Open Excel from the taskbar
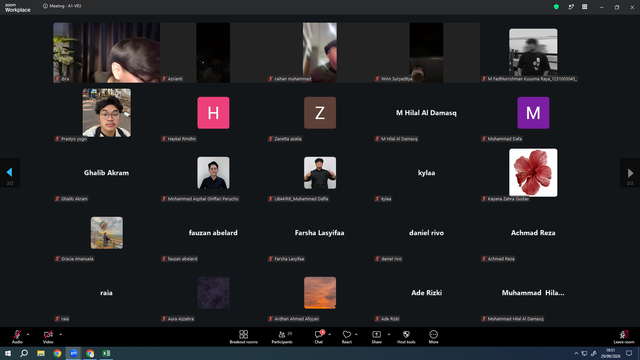 [x=106, y=353]
